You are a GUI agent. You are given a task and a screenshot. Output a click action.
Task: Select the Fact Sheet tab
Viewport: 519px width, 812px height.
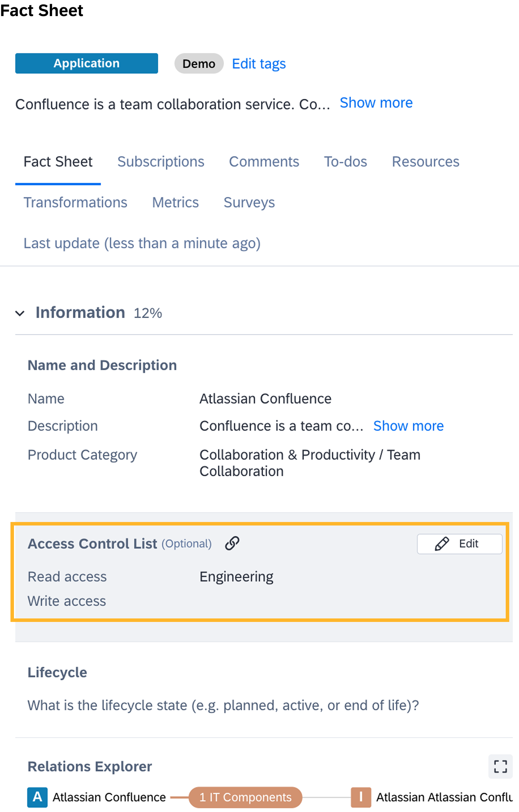click(58, 162)
